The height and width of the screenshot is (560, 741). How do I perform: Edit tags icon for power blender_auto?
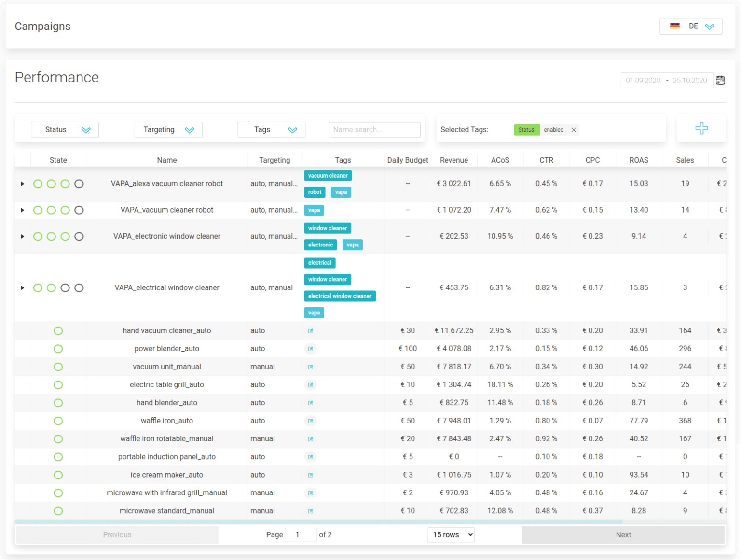click(x=311, y=349)
